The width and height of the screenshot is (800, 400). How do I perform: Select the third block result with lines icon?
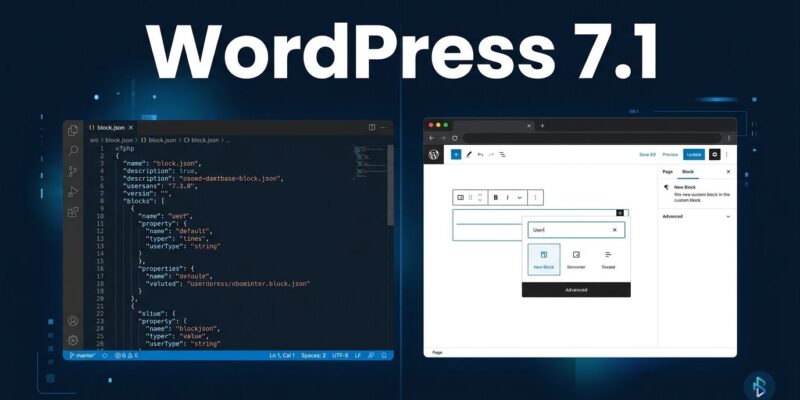click(608, 259)
